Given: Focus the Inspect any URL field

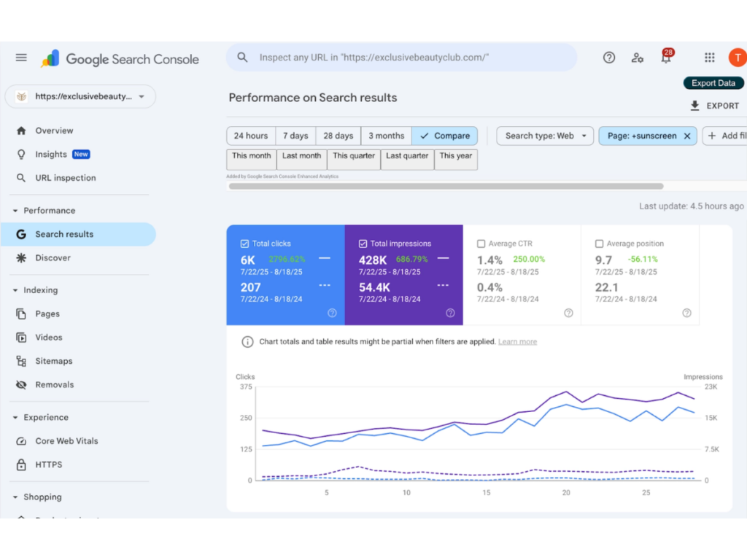Looking at the screenshot, I should (x=402, y=57).
